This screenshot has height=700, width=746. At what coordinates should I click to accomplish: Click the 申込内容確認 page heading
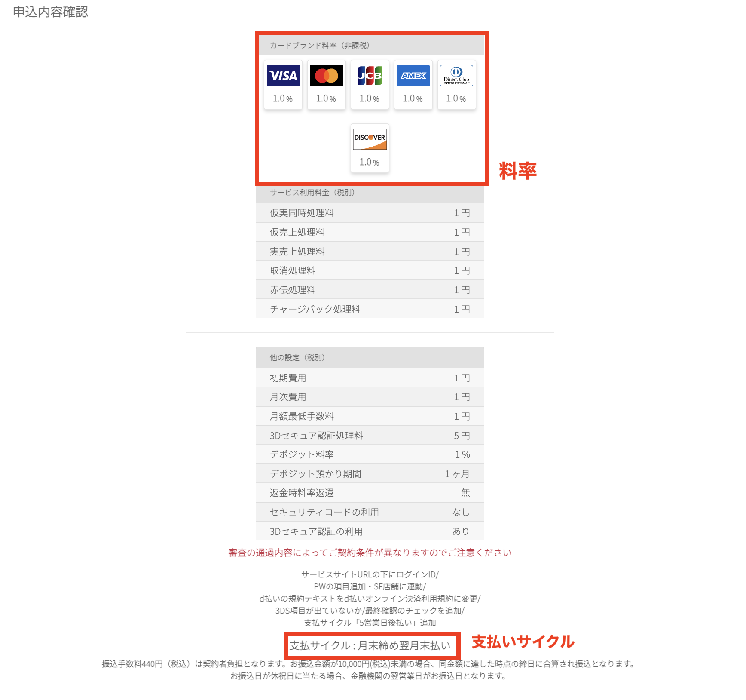pyautogui.click(x=50, y=12)
